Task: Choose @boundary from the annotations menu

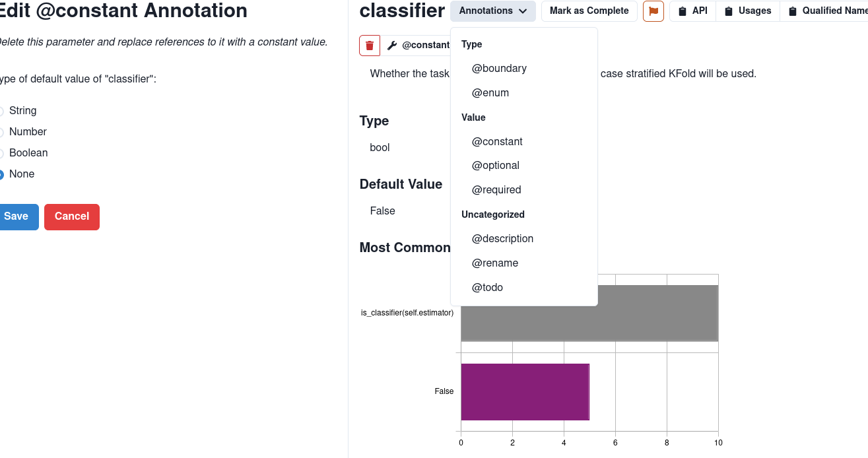Action: 499,69
